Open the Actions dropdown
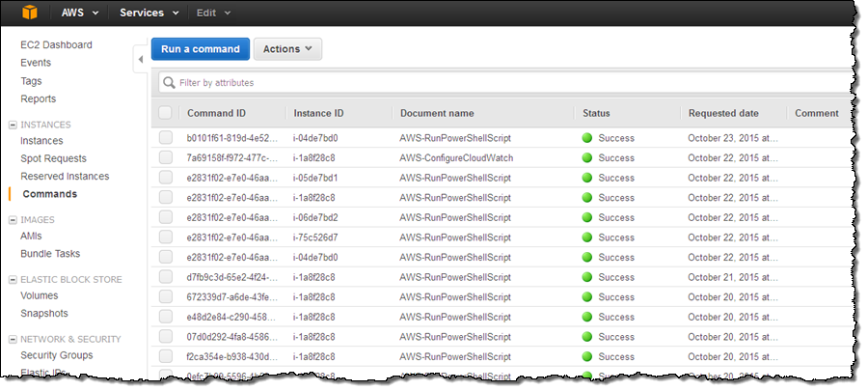Image resolution: width=868 pixels, height=391 pixels. pos(287,49)
